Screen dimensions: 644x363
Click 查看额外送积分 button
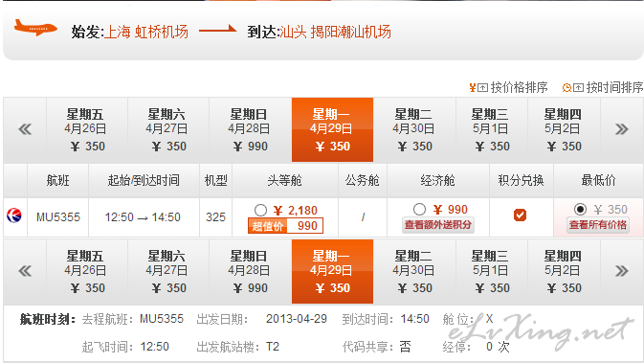pyautogui.click(x=438, y=225)
